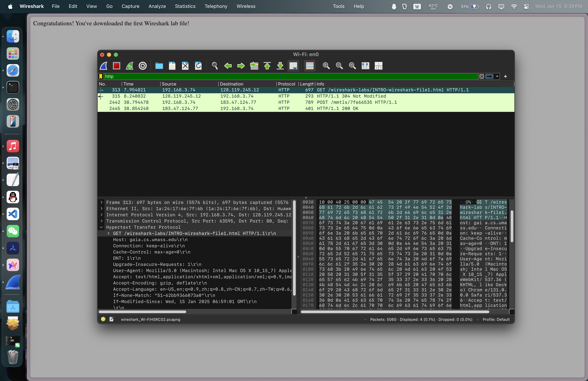Sort packets by the Source column

click(x=189, y=84)
